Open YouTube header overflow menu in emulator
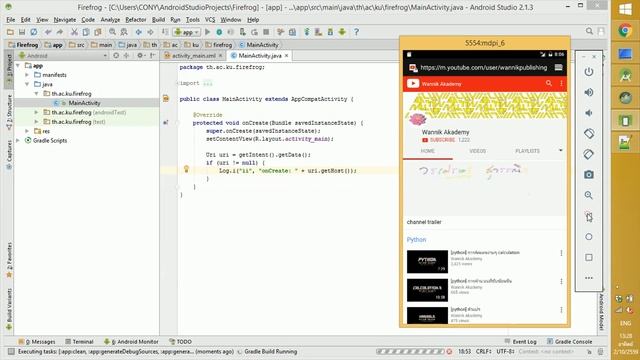The height and width of the screenshot is (360, 640). pos(561,83)
